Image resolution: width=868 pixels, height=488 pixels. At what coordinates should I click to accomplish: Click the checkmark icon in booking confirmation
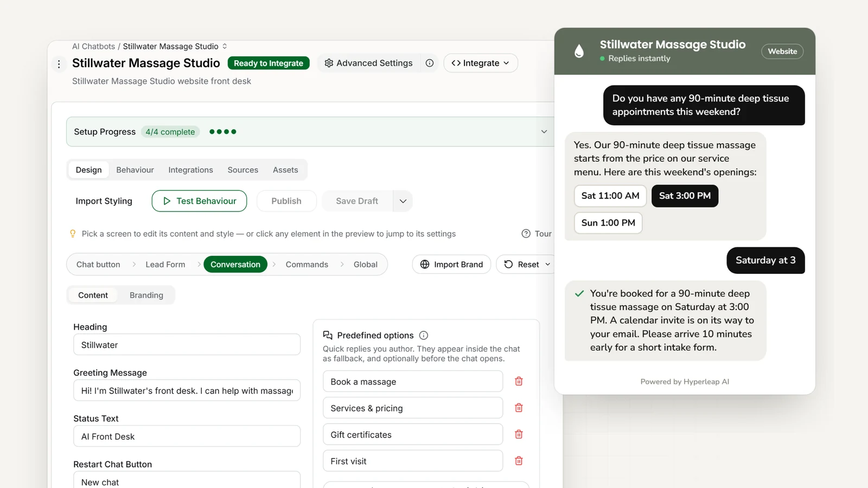click(x=579, y=293)
